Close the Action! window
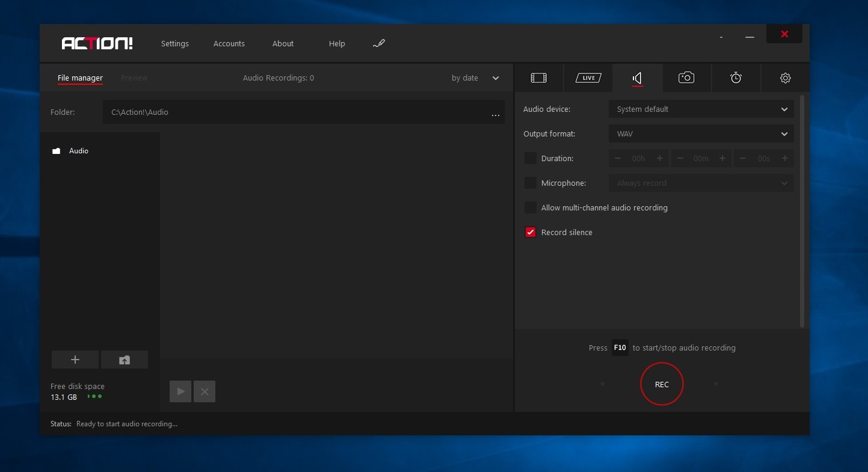The height and width of the screenshot is (472, 868). [784, 34]
